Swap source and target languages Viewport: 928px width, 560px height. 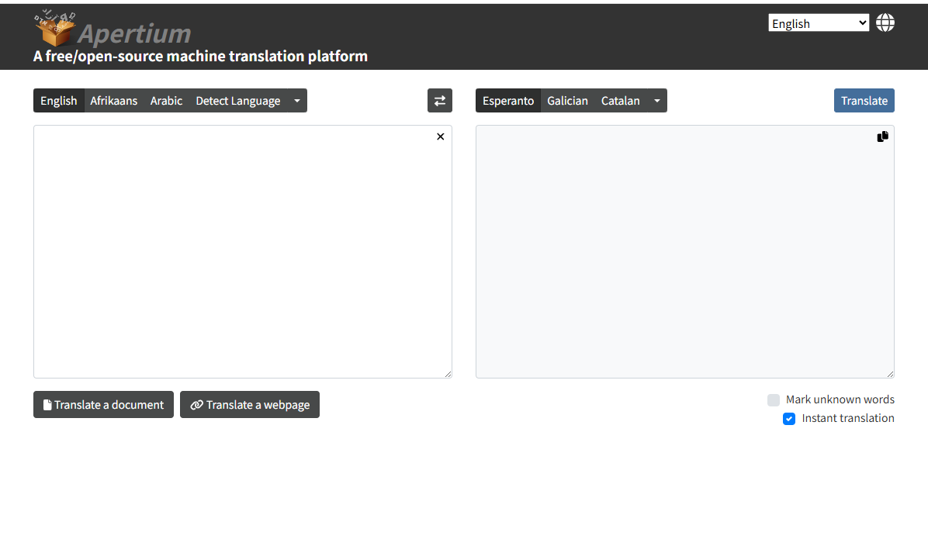[x=440, y=101]
